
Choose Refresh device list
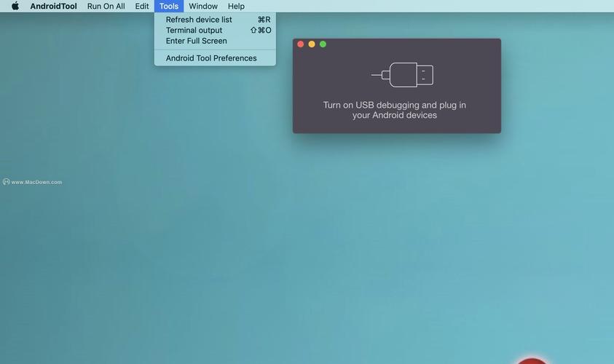point(215,20)
